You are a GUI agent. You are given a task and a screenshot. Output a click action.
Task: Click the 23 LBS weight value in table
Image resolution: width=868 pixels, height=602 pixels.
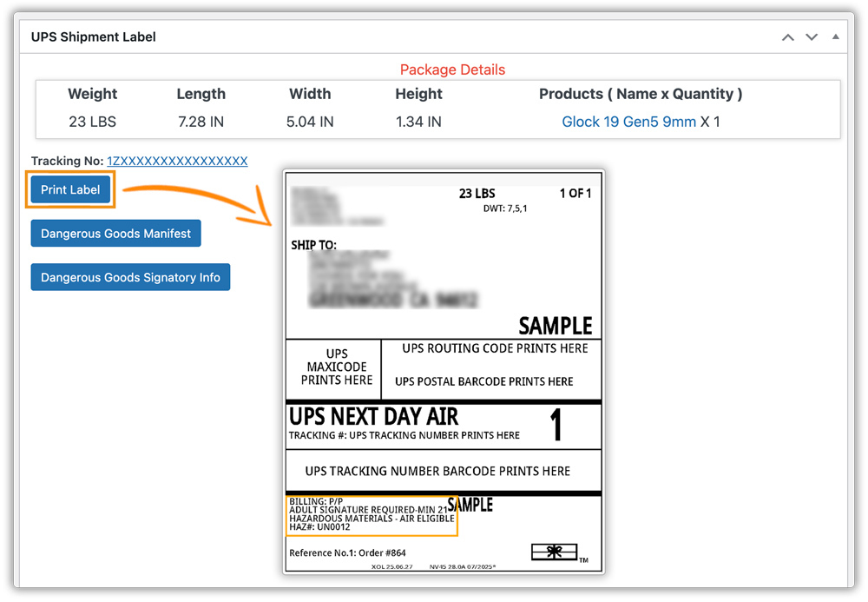(x=93, y=122)
